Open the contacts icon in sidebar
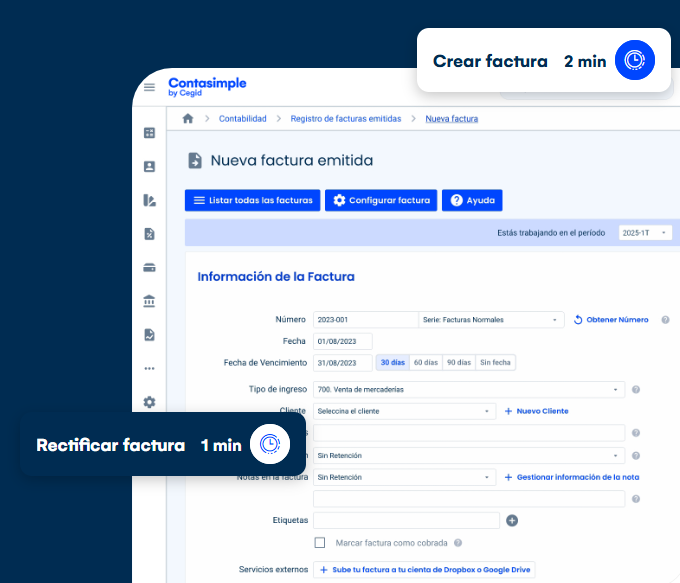Screen dimensions: 680x583 149,167
